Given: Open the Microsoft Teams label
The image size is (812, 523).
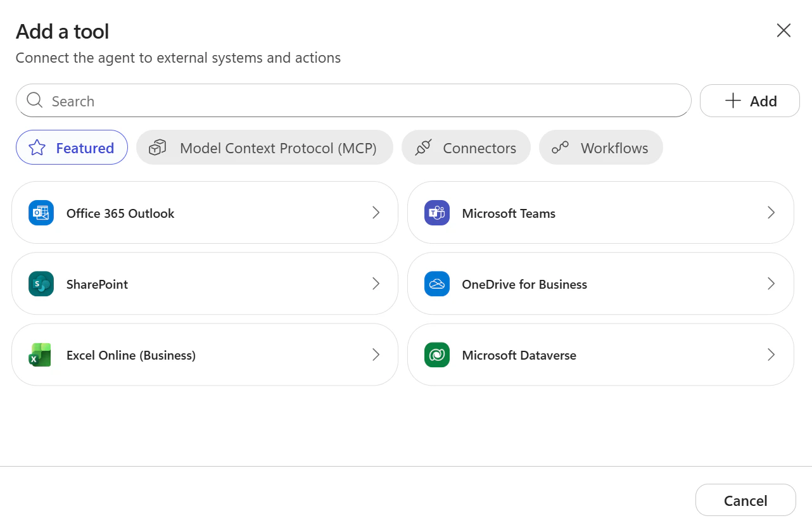Looking at the screenshot, I should [509, 213].
